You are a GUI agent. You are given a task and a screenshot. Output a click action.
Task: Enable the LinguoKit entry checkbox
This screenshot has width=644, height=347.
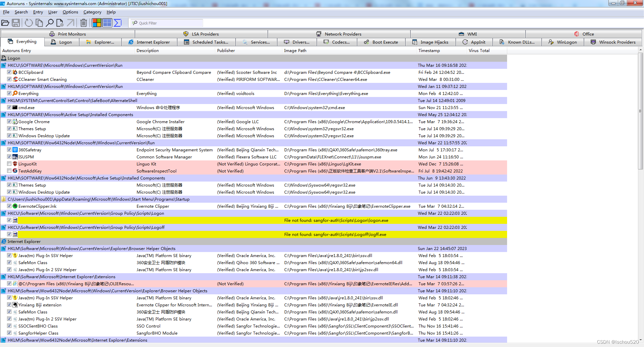point(9,164)
